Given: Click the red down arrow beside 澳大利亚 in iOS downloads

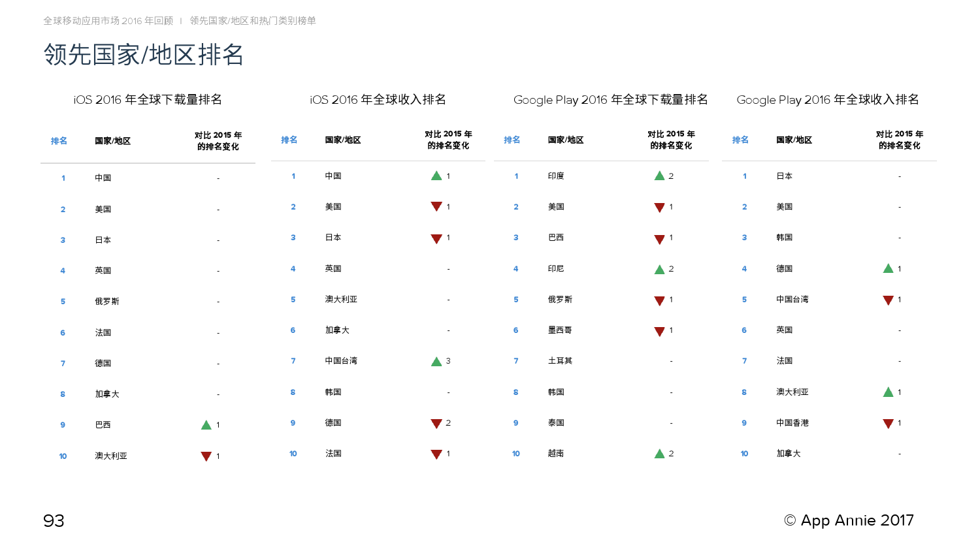Looking at the screenshot, I should pos(206,456).
